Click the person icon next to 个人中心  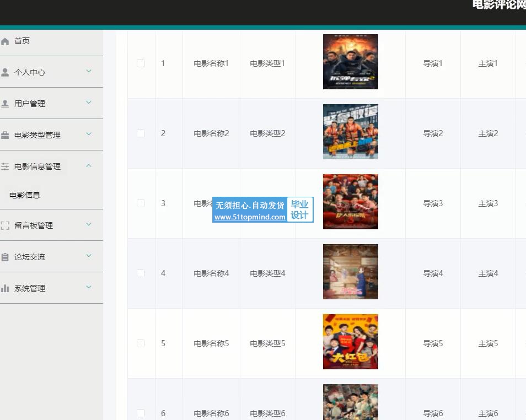[x=5, y=72]
